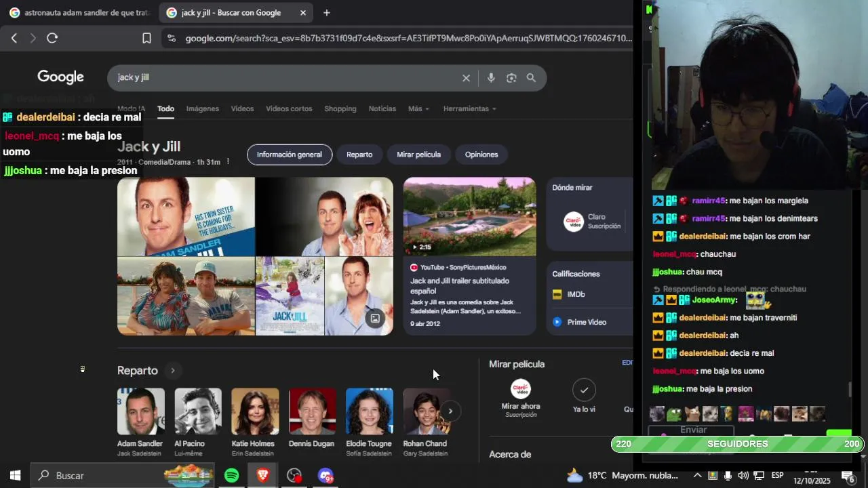
Task: Click the 'Mirar película' chip
Action: tap(418, 155)
